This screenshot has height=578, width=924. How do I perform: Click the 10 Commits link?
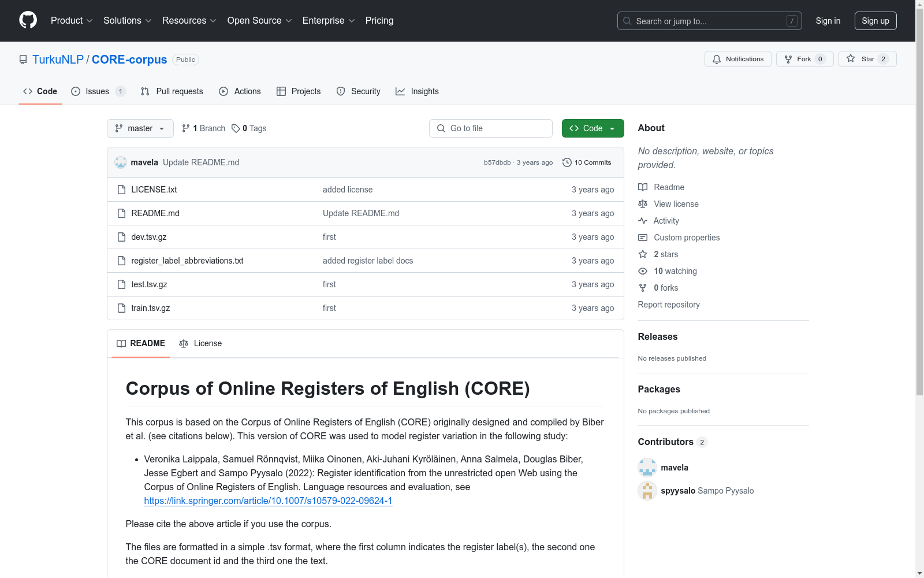point(587,162)
